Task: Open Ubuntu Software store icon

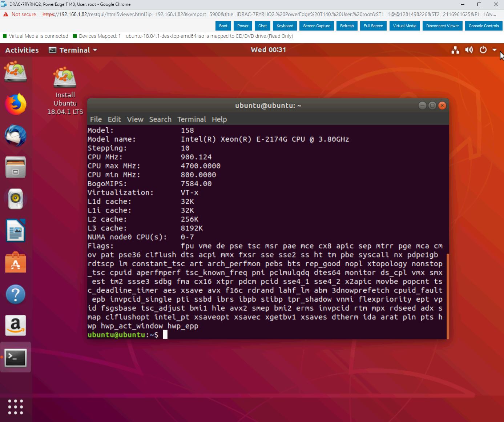Action: click(x=16, y=262)
